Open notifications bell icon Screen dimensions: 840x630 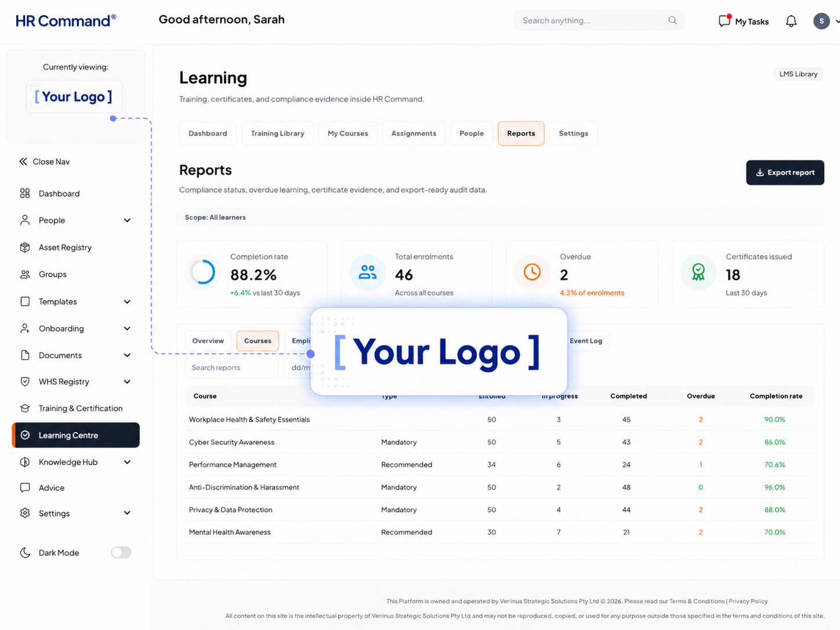point(791,21)
